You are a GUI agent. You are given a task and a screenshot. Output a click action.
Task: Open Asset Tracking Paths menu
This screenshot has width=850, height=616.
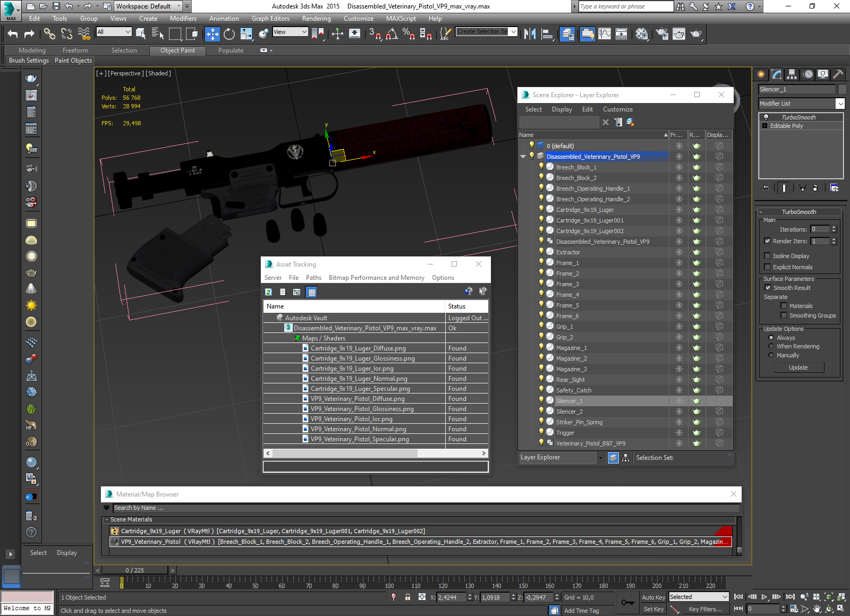[313, 278]
